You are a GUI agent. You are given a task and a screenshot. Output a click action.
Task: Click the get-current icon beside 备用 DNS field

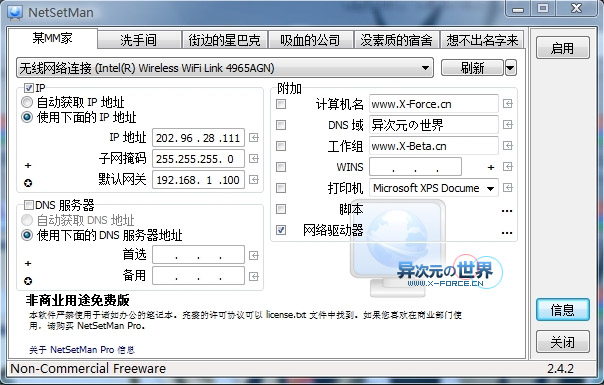253,276
